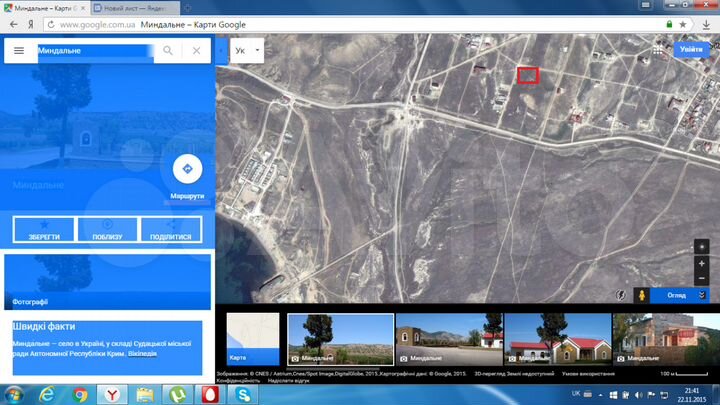This screenshot has height=405, width=720.
Task: Click the ЗБЕРЕГТИ save button
Action: [x=44, y=229]
